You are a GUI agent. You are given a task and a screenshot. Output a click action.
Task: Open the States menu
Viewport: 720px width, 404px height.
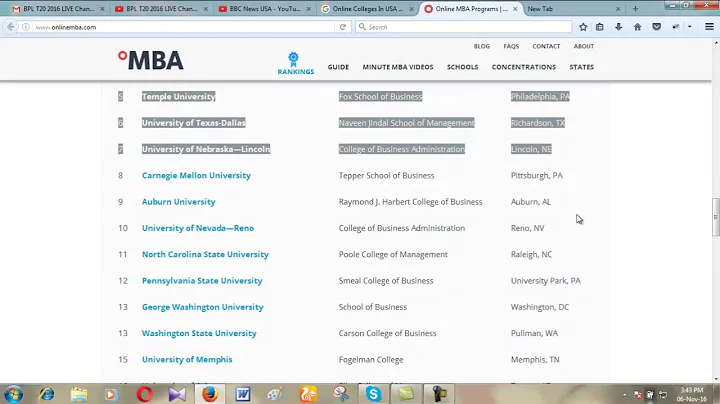[x=582, y=67]
